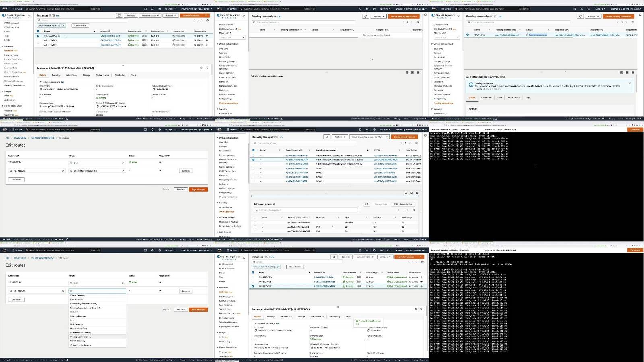Screen dimensions: 644x362
Task: Click Create peering connection in empty Peering window
Action: point(404,17)
